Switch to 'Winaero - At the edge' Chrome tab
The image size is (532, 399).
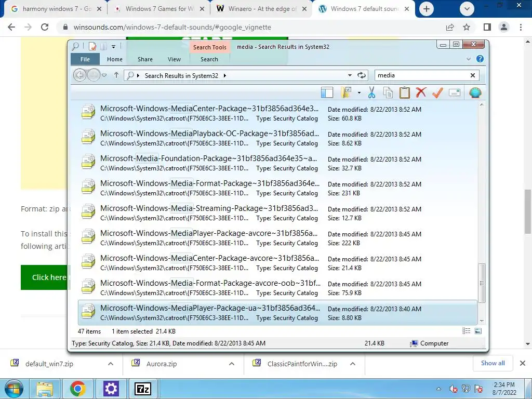261,9
